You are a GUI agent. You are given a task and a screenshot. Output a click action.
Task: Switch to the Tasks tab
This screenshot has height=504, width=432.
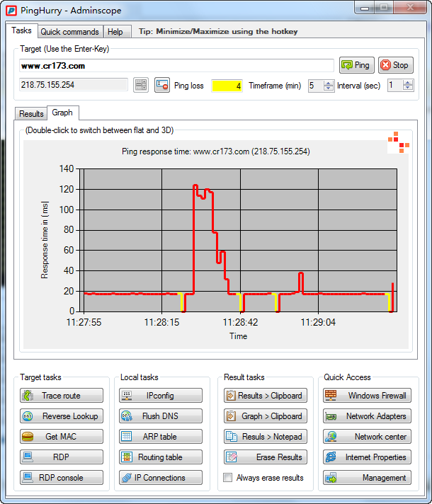point(21,30)
